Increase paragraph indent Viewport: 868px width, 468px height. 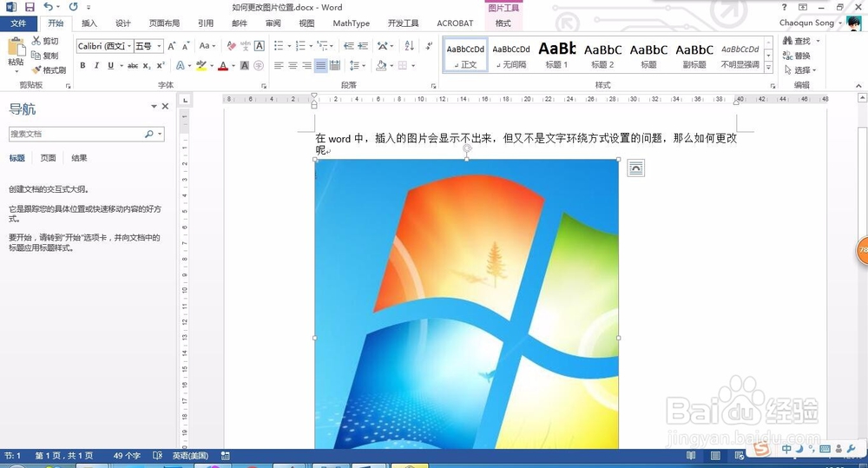(363, 46)
